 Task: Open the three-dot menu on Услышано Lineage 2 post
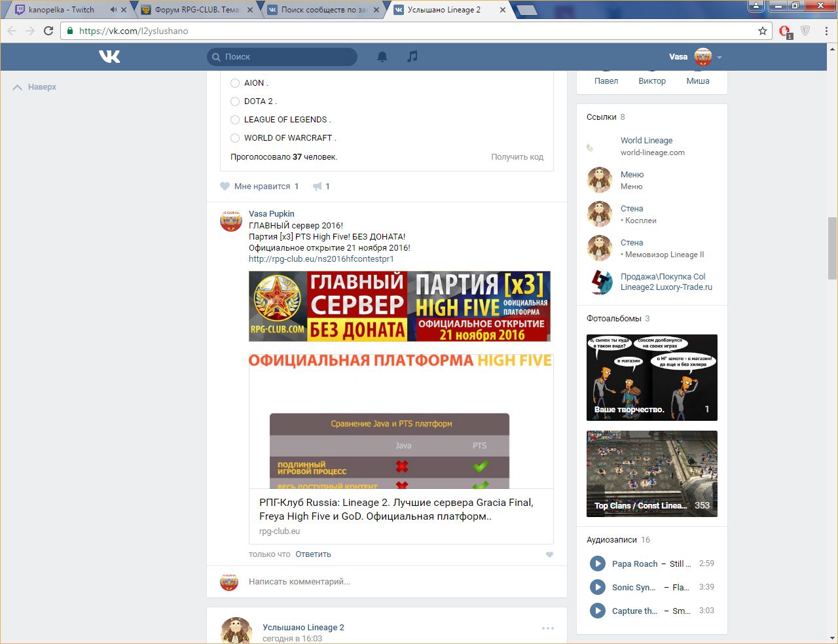pyautogui.click(x=548, y=628)
